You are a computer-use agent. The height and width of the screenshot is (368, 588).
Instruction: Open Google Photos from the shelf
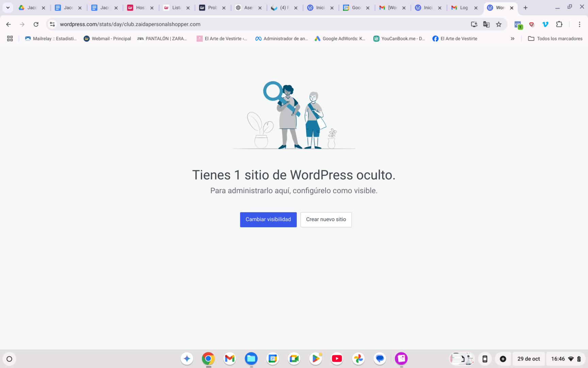pyautogui.click(x=358, y=358)
